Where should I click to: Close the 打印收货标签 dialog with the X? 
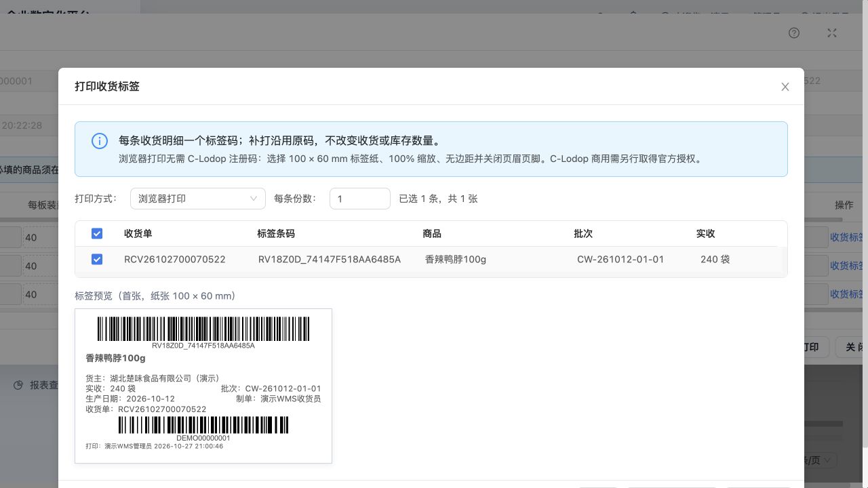(785, 87)
